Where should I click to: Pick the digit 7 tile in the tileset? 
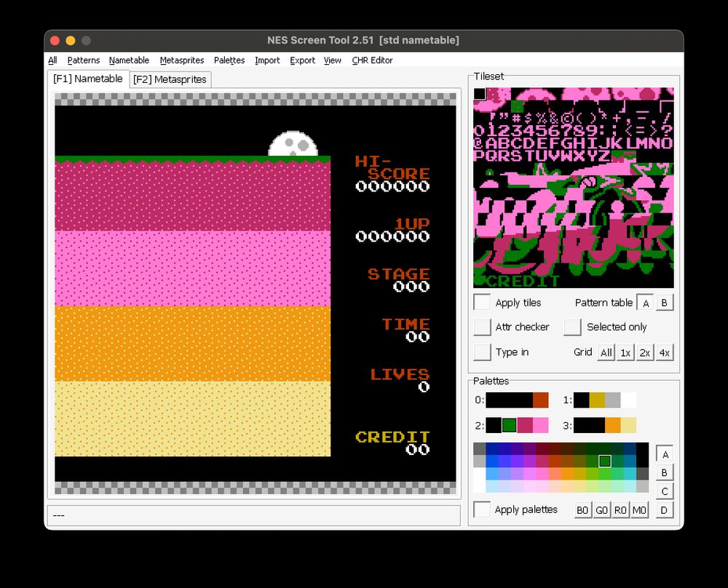pos(567,131)
